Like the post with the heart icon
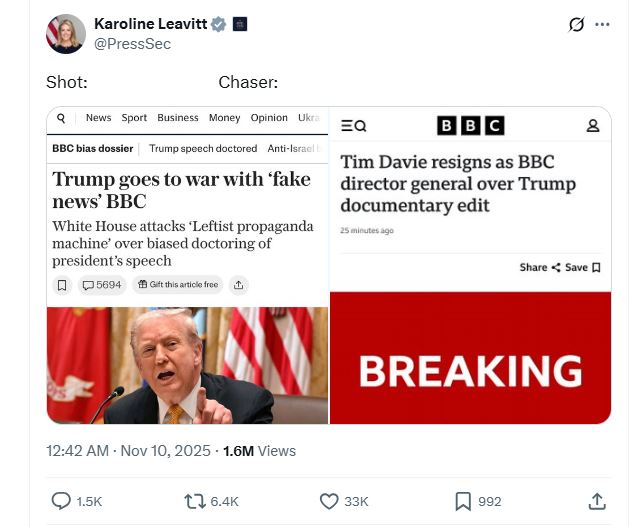Screen dimensions: 642x527 329,501
